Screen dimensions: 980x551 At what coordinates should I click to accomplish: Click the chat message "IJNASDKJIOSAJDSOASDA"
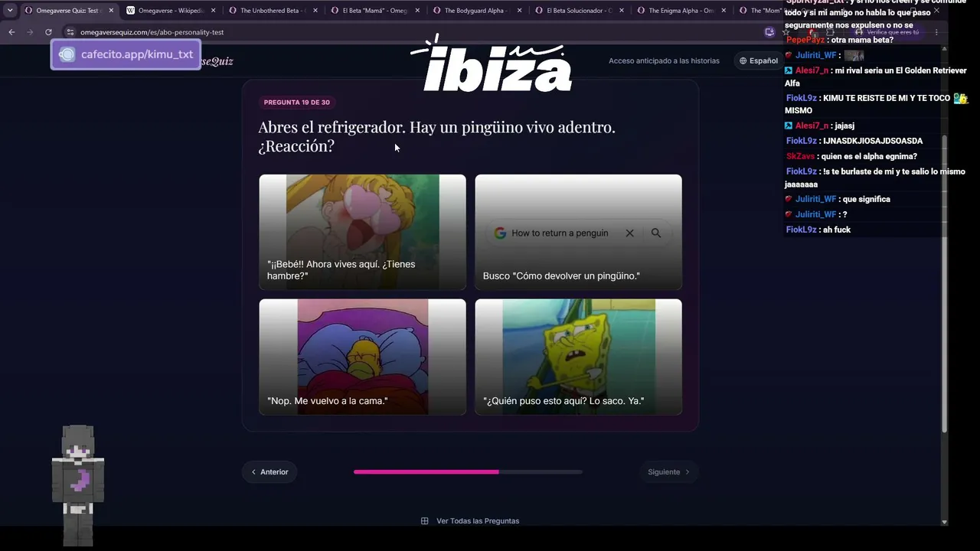pos(873,141)
